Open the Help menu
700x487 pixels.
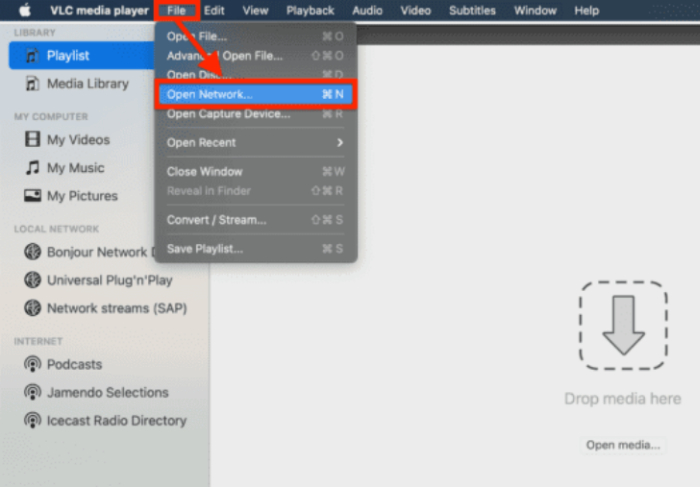(x=587, y=10)
